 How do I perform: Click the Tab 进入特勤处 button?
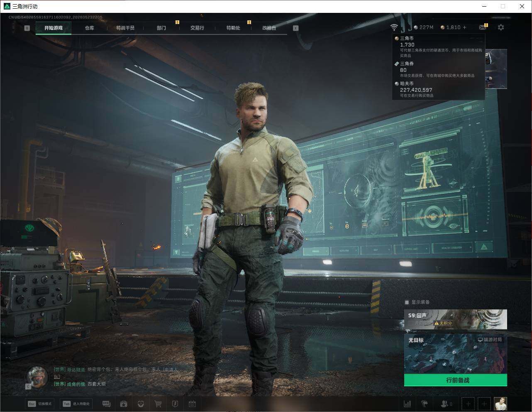76,404
